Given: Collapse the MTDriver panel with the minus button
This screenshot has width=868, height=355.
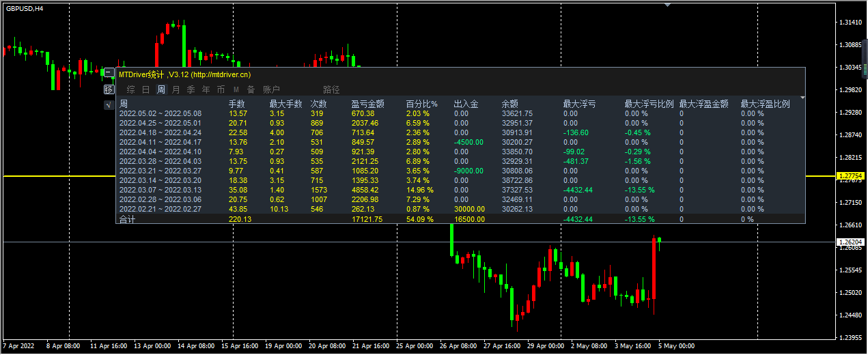Looking at the screenshot, I should point(108,72).
